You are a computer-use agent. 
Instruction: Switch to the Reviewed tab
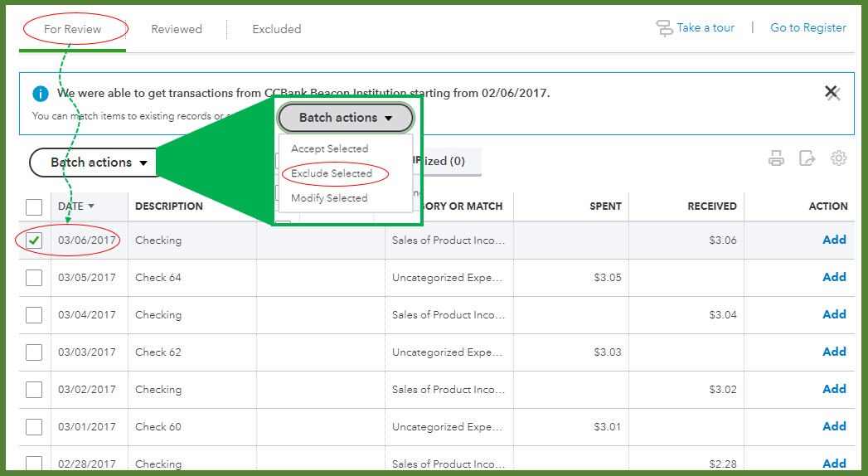(x=177, y=29)
